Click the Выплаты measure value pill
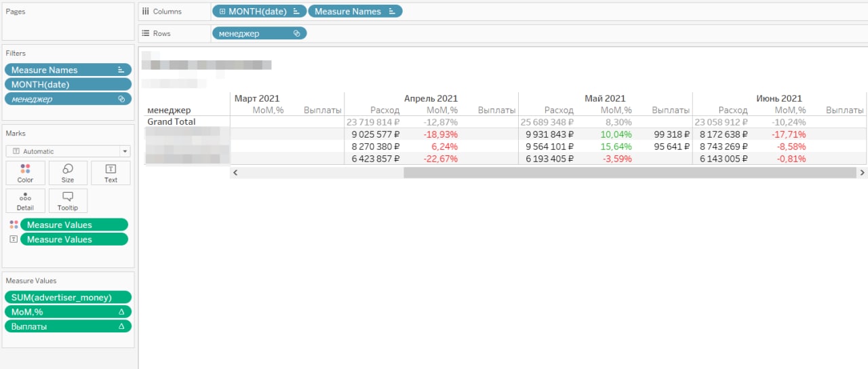 point(68,326)
